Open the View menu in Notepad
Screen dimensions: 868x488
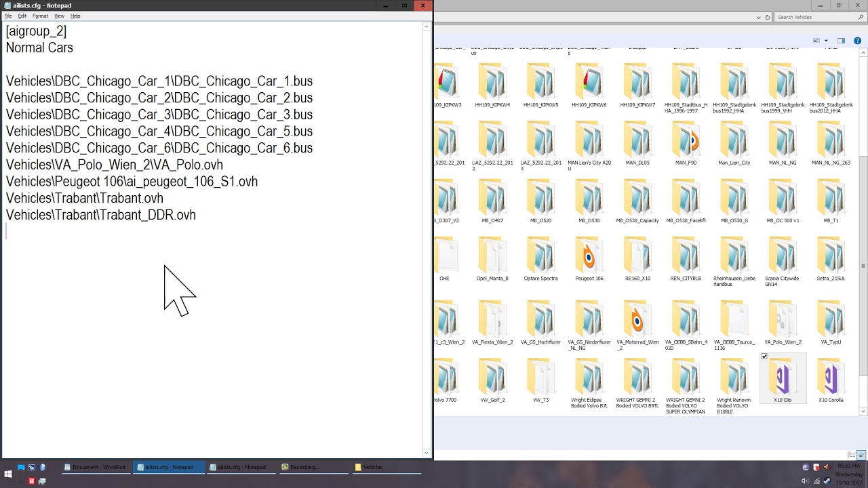click(59, 16)
